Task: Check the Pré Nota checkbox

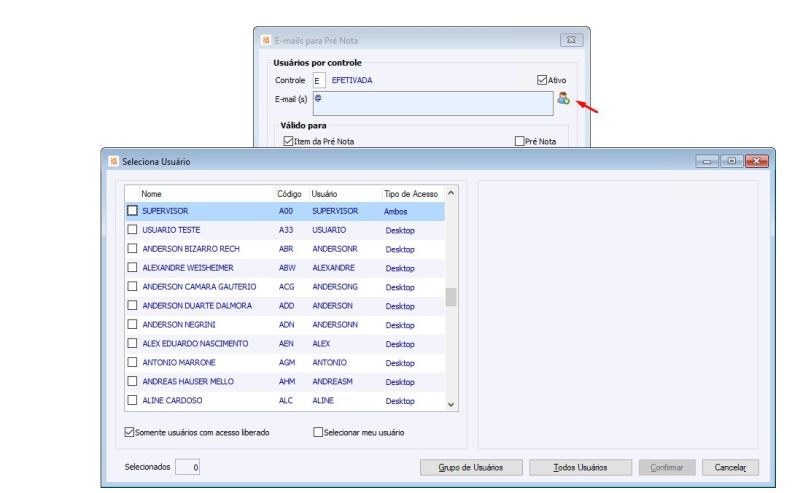Action: (519, 141)
